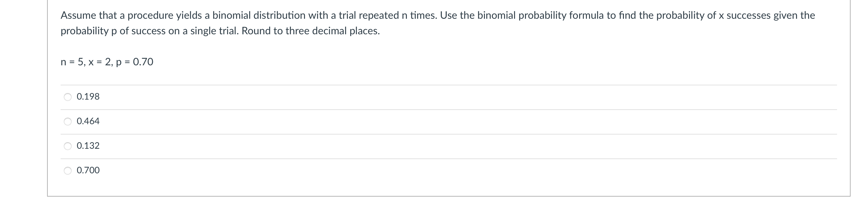Viewport: 868px width, 205px height.
Task: Select the radio button for 0.132
Action: pos(68,146)
